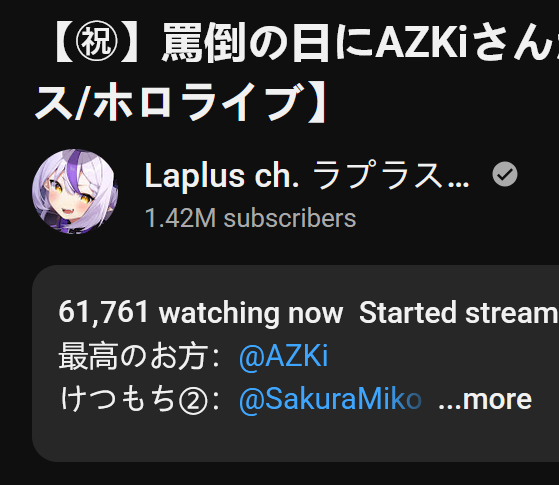Click the circled 祝 symbol in title
Screen dimensions: 559x485
coord(96,42)
